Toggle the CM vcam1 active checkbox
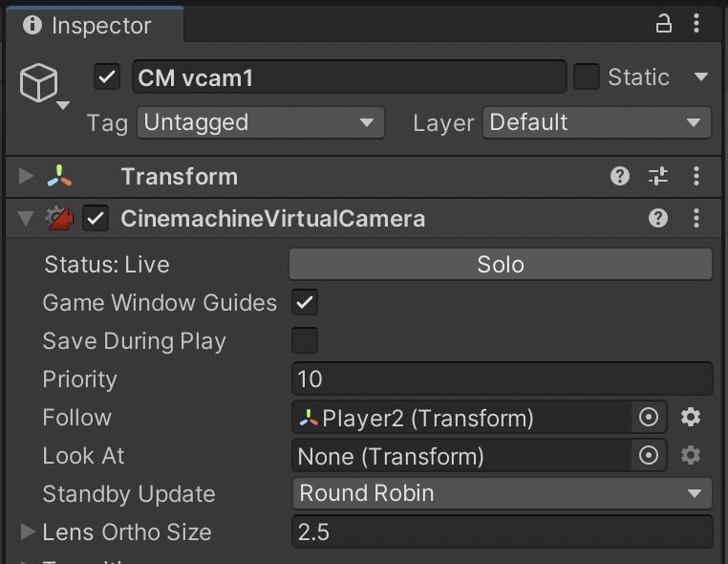This screenshot has height=564, width=728. coord(107,77)
